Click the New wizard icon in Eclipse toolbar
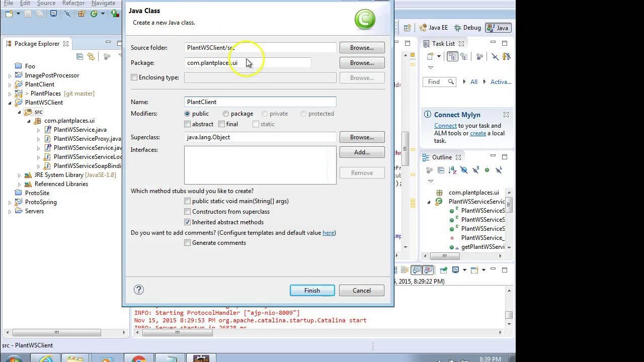Screen dimensions: 644x362 [9, 14]
